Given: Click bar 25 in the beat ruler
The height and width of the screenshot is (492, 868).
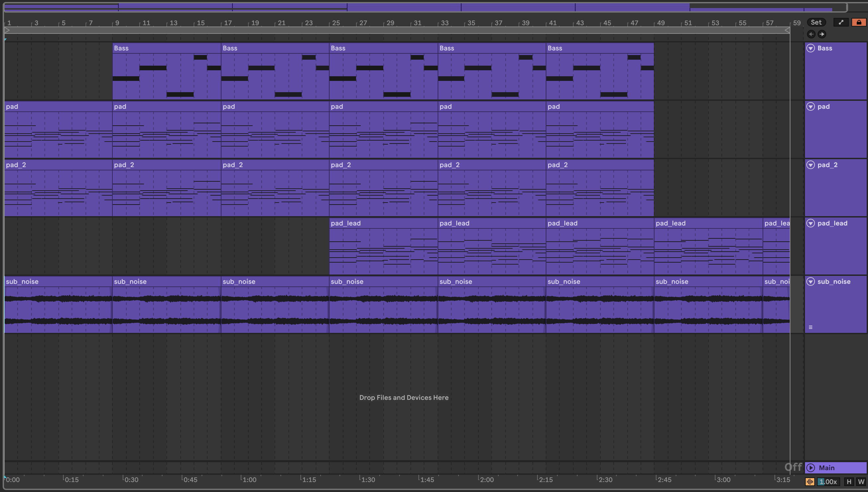Looking at the screenshot, I should pos(336,23).
